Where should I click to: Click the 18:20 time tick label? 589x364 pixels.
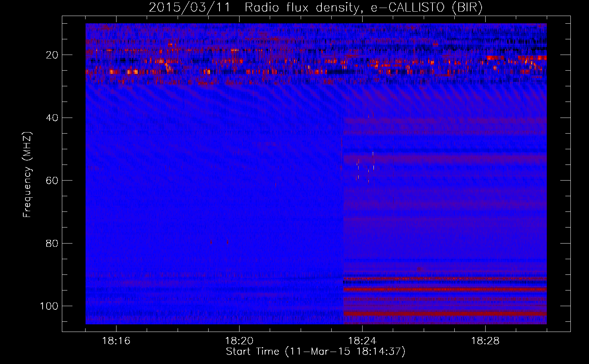click(239, 341)
